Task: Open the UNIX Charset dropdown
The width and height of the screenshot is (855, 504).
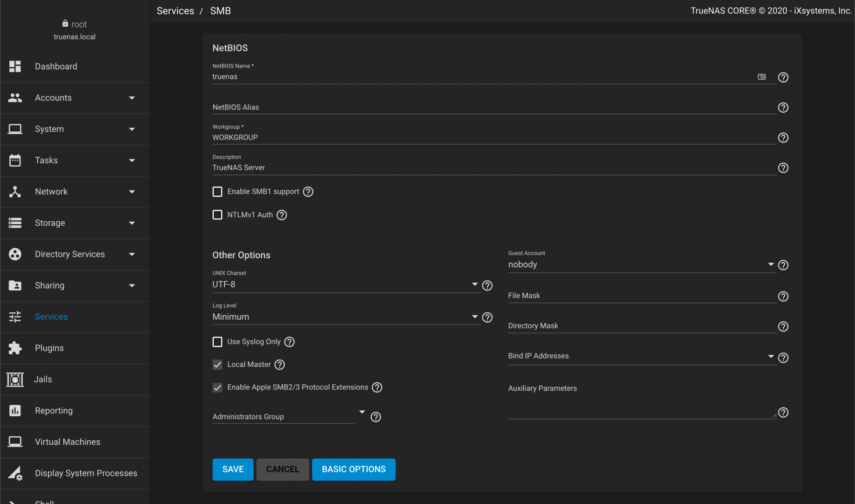Action: pyautogui.click(x=346, y=284)
